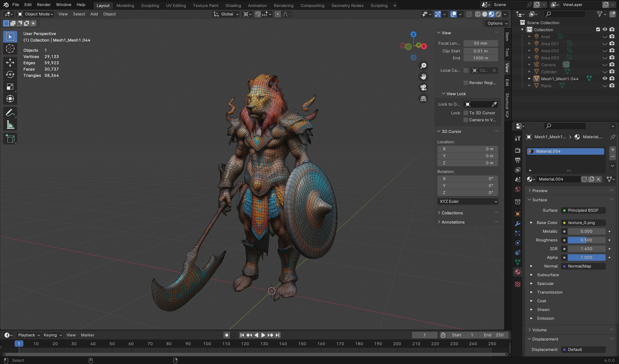Open the Material properties tab
The height and width of the screenshot is (364, 619).
[x=517, y=272]
